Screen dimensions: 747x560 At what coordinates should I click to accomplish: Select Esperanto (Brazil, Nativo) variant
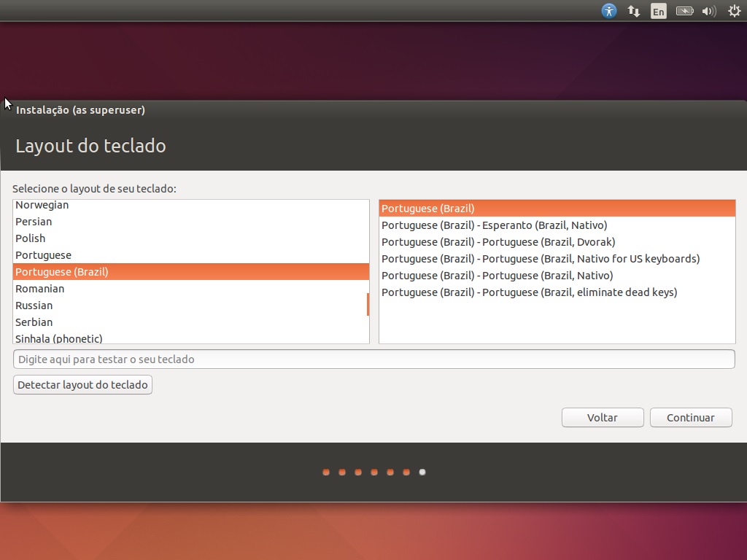tap(495, 225)
